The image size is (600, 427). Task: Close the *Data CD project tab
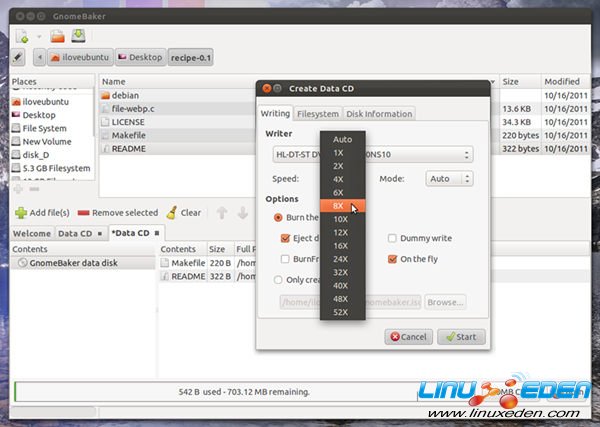[x=157, y=233]
